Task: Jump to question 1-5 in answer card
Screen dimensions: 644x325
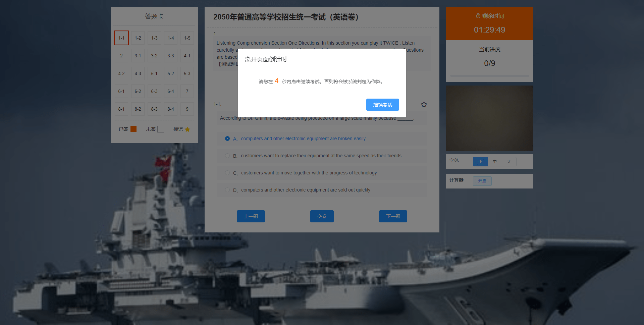Action: tap(187, 38)
